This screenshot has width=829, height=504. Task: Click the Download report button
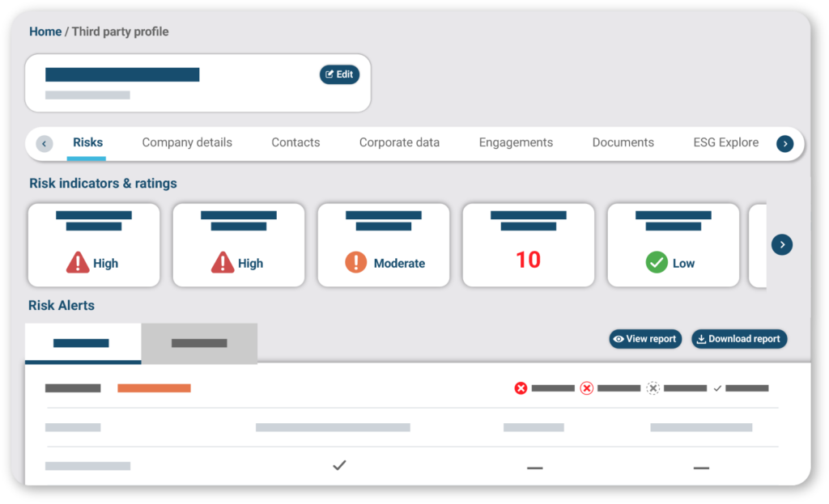738,339
